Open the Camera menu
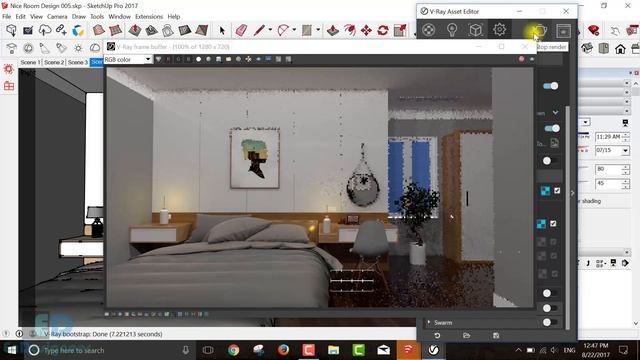This screenshot has width=640, height=360. point(57,17)
